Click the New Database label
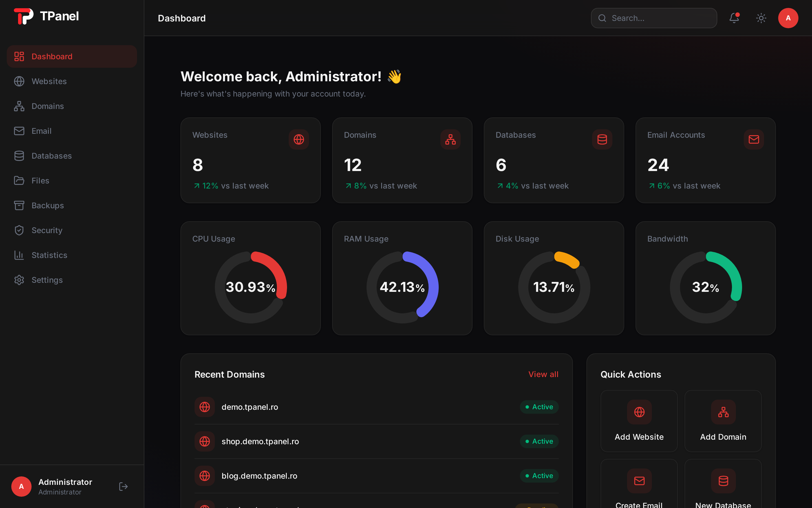This screenshot has height=508, width=812. (x=723, y=505)
